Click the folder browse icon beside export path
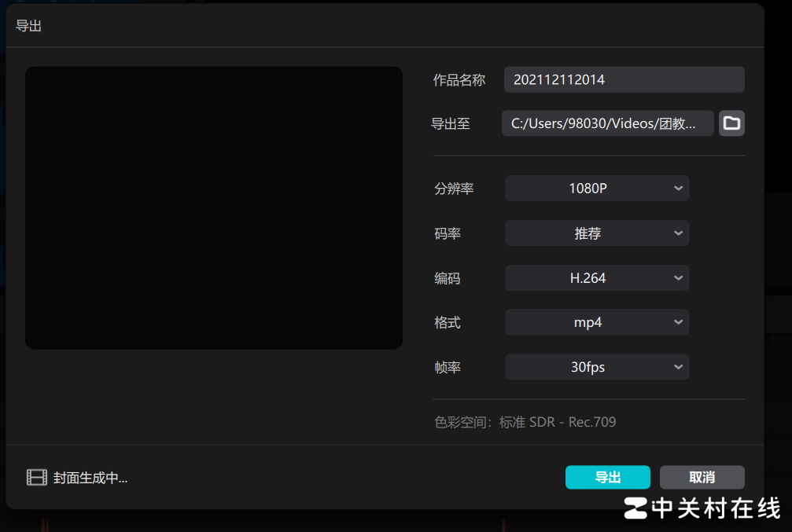 click(731, 123)
